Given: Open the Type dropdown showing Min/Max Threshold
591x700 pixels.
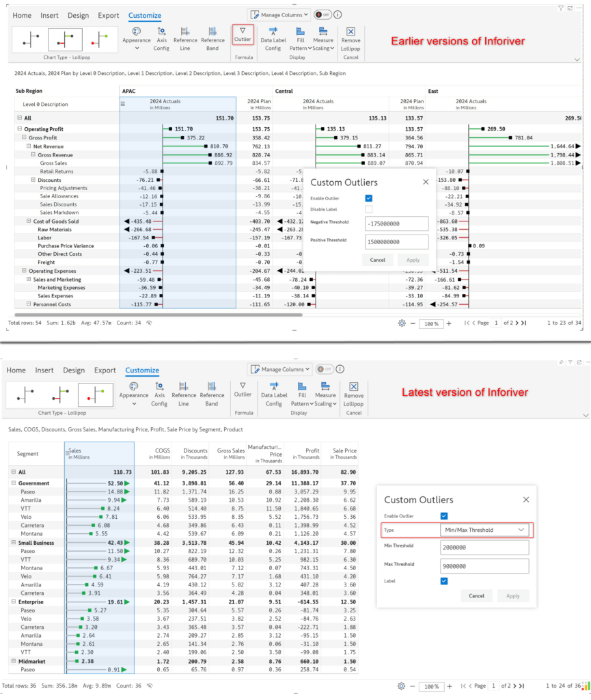Looking at the screenshot, I should tap(484, 530).
